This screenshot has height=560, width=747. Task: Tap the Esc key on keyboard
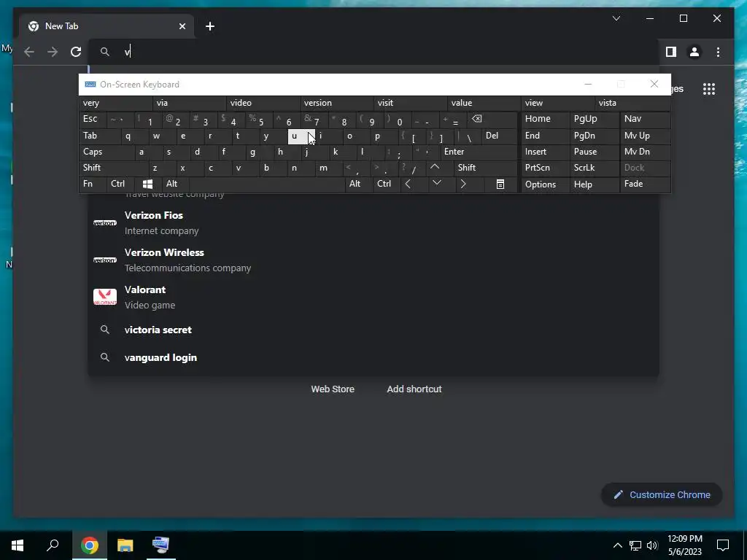point(93,119)
